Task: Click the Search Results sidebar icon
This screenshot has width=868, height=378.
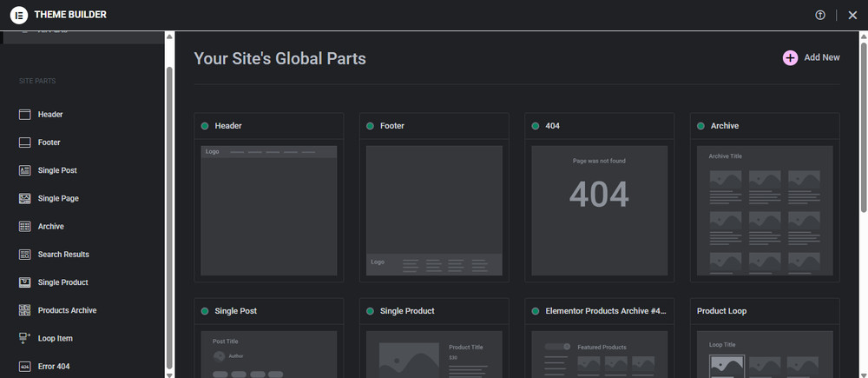Action: 24,255
